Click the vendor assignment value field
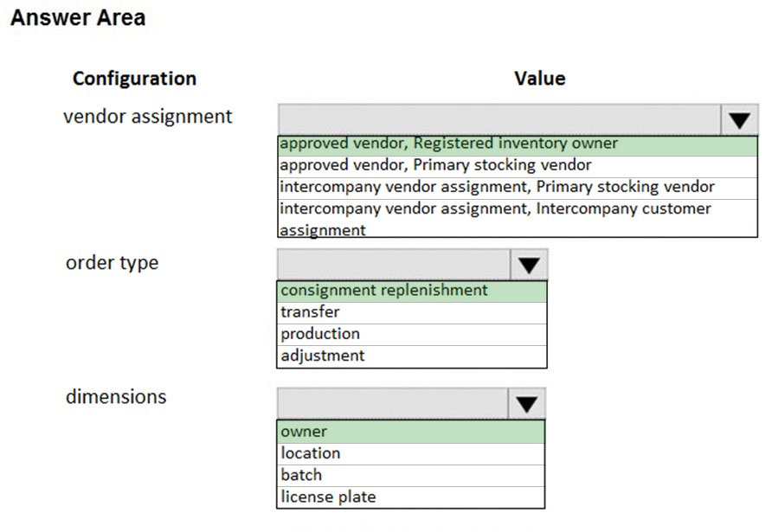Viewport: 772px width, 532px height. (499, 119)
